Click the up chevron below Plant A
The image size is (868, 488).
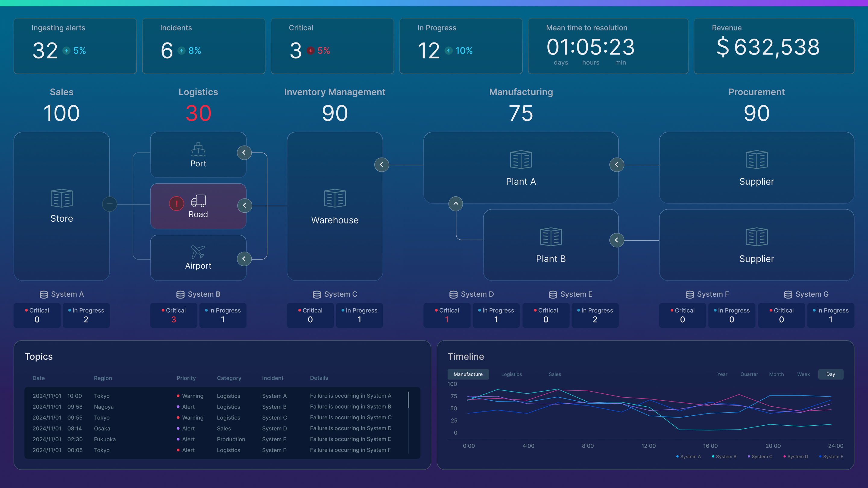(456, 203)
